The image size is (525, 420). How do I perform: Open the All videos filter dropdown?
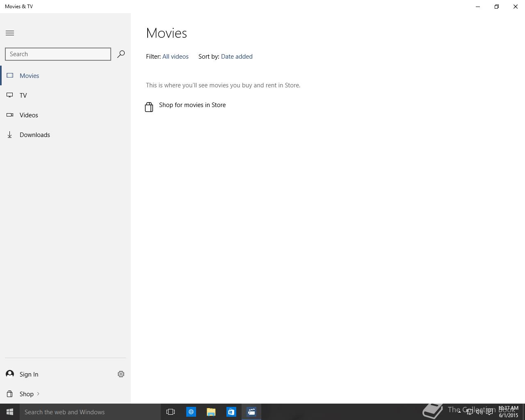click(176, 57)
